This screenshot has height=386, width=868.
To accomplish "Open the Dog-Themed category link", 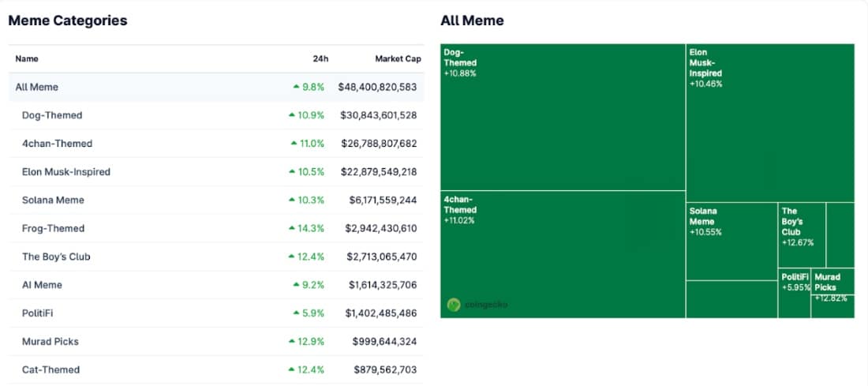I will [x=52, y=115].
